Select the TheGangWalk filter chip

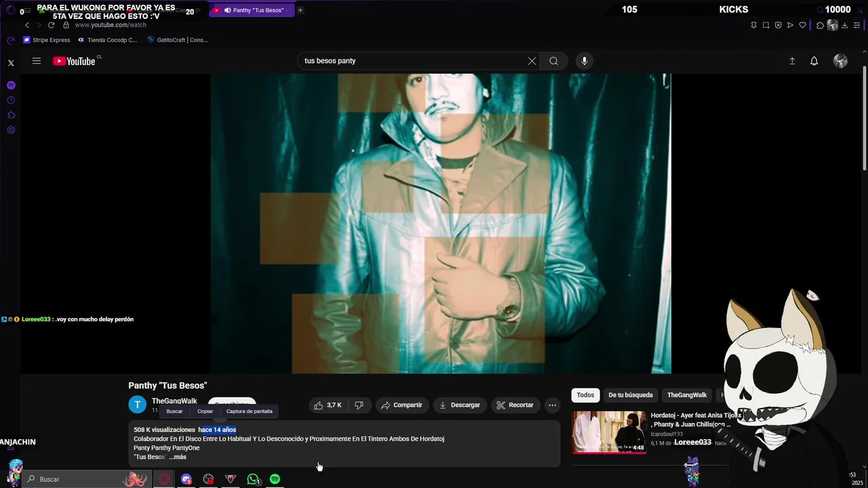point(687,395)
